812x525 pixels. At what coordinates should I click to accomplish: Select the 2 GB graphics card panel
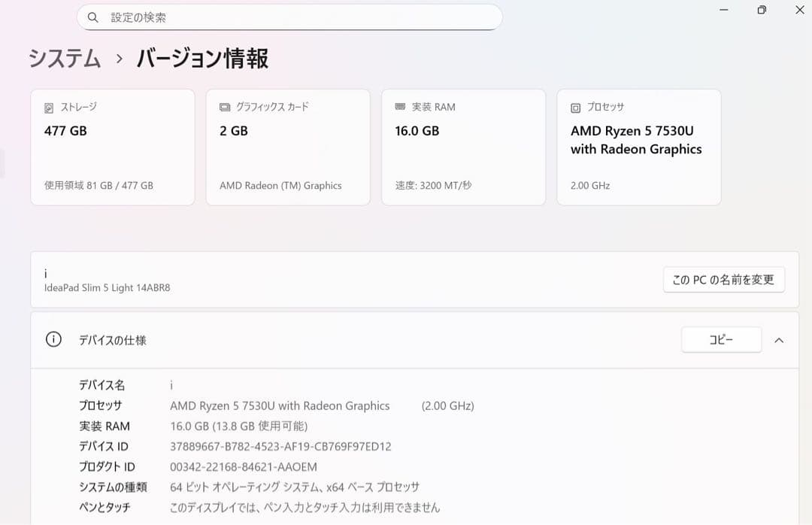(x=288, y=147)
